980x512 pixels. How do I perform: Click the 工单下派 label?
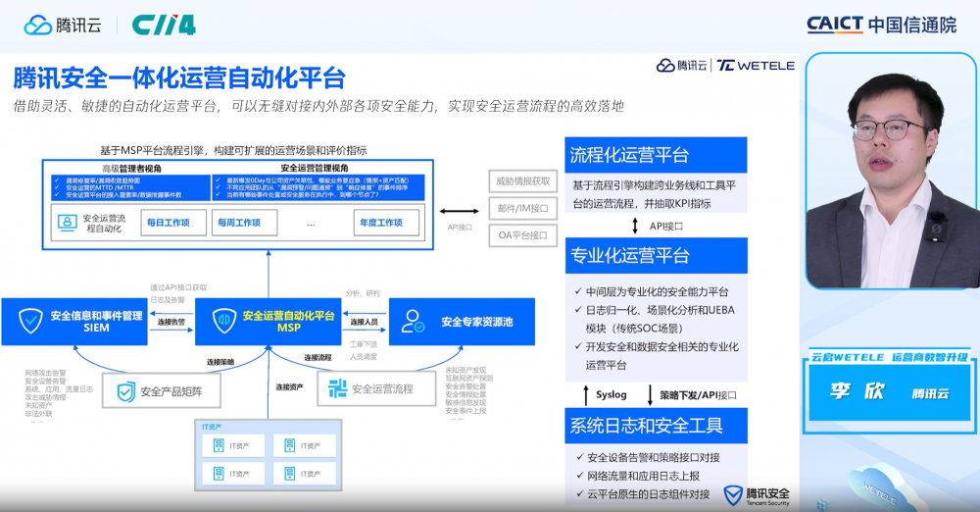pos(364,344)
